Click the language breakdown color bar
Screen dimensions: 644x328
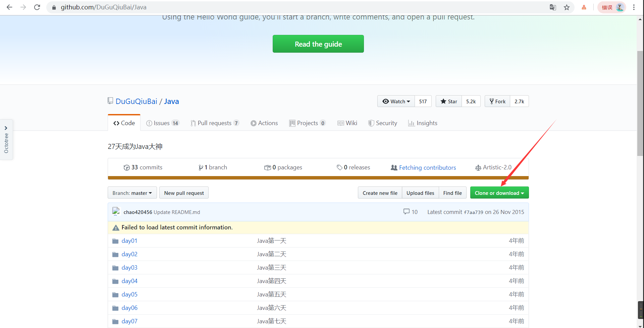pyautogui.click(x=318, y=178)
